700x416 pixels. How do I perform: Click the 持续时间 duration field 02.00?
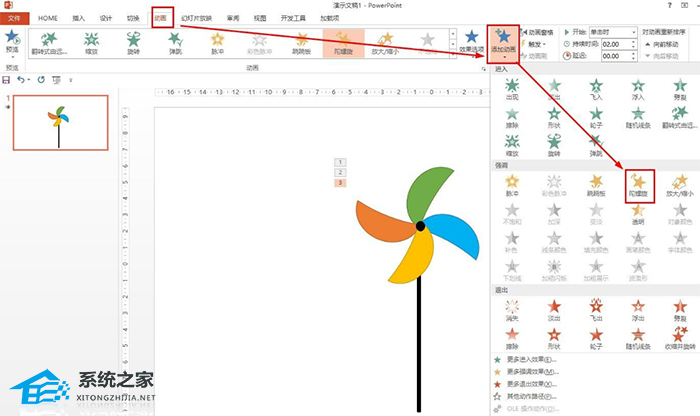coord(615,44)
